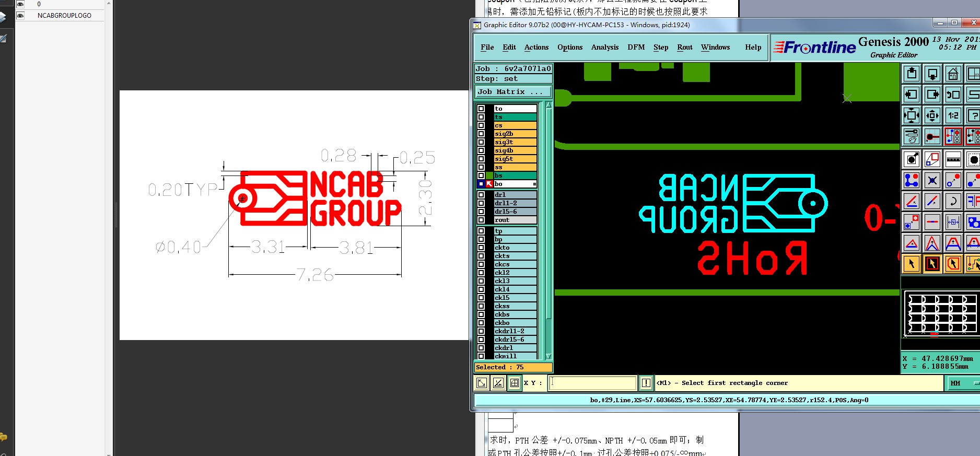The width and height of the screenshot is (980, 456).
Task: Click the pan up view icon
Action: 912,74
